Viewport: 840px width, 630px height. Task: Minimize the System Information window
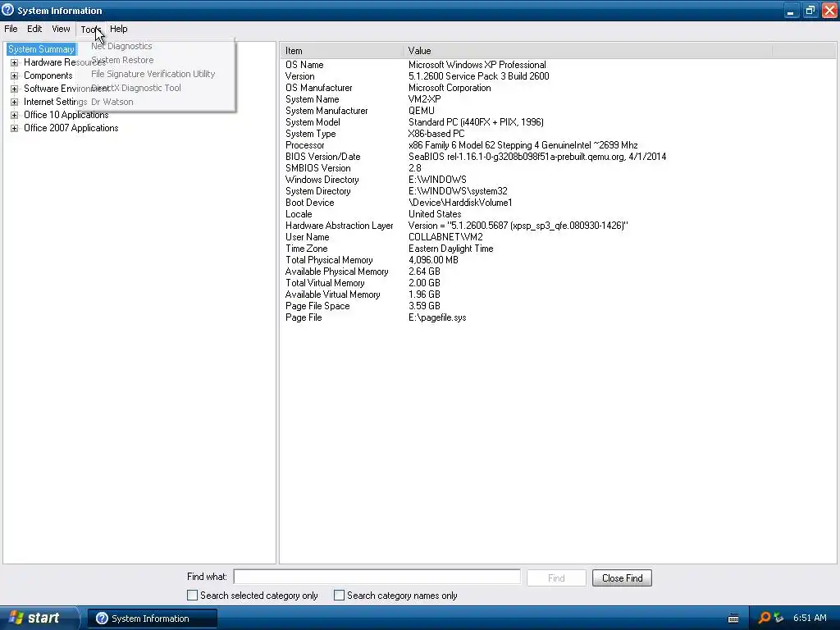791,11
